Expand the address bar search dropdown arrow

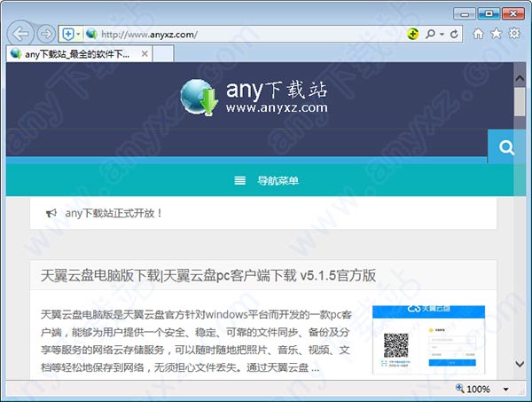pyautogui.click(x=442, y=34)
